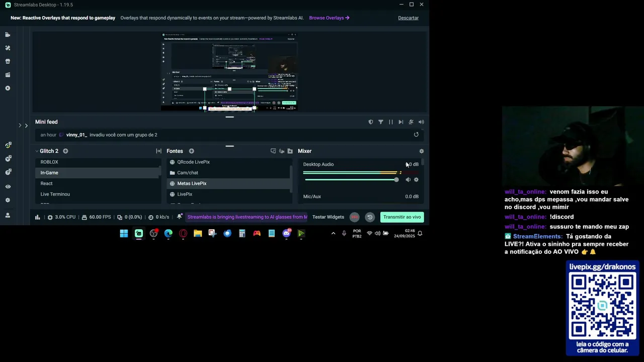Open the Themes brush icon in sidebar
Screen dimensions: 644x362
pyautogui.click(x=8, y=48)
